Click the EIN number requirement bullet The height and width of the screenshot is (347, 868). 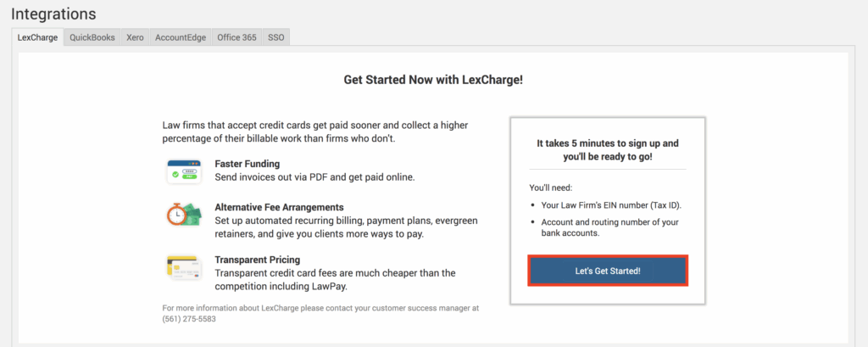[610, 205]
